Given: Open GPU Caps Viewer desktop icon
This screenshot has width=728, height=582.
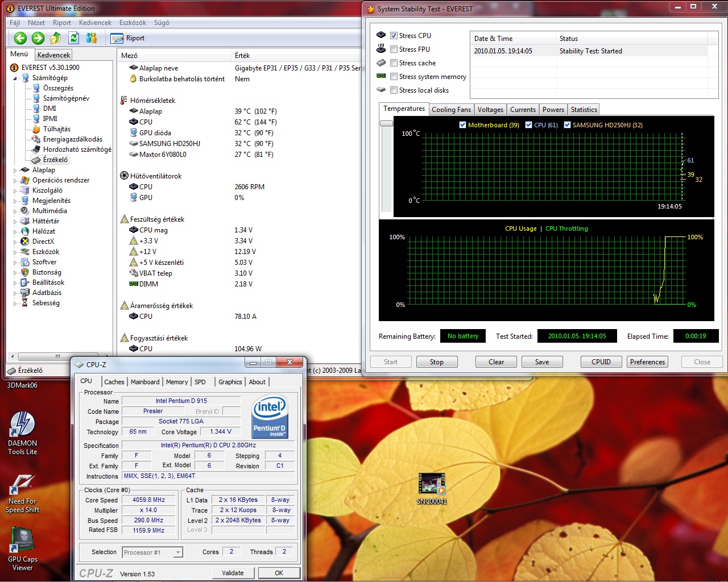Looking at the screenshot, I should 22,549.
